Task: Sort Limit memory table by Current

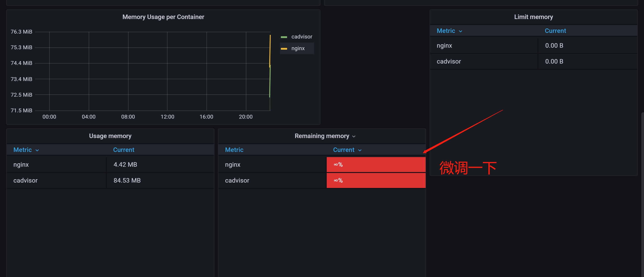Action: 555,31
